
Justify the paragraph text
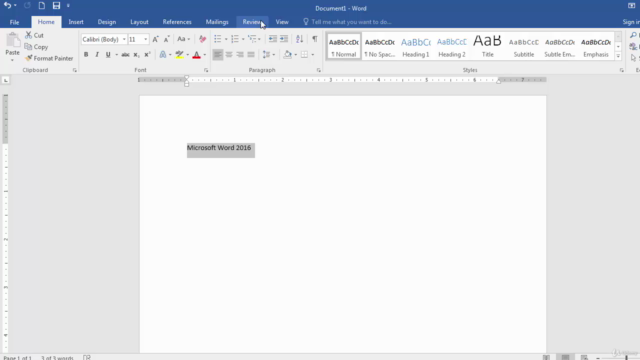[251, 54]
